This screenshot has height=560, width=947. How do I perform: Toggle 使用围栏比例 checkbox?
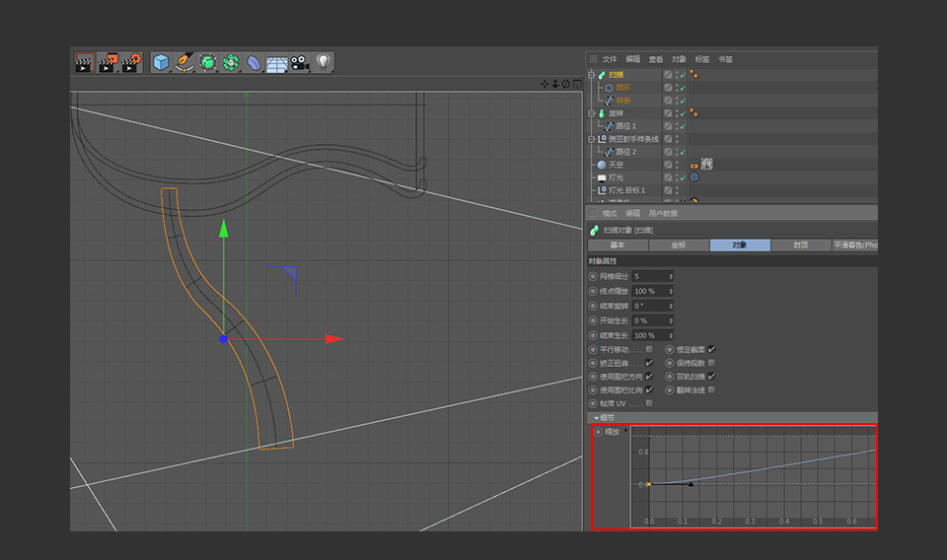coord(649,389)
